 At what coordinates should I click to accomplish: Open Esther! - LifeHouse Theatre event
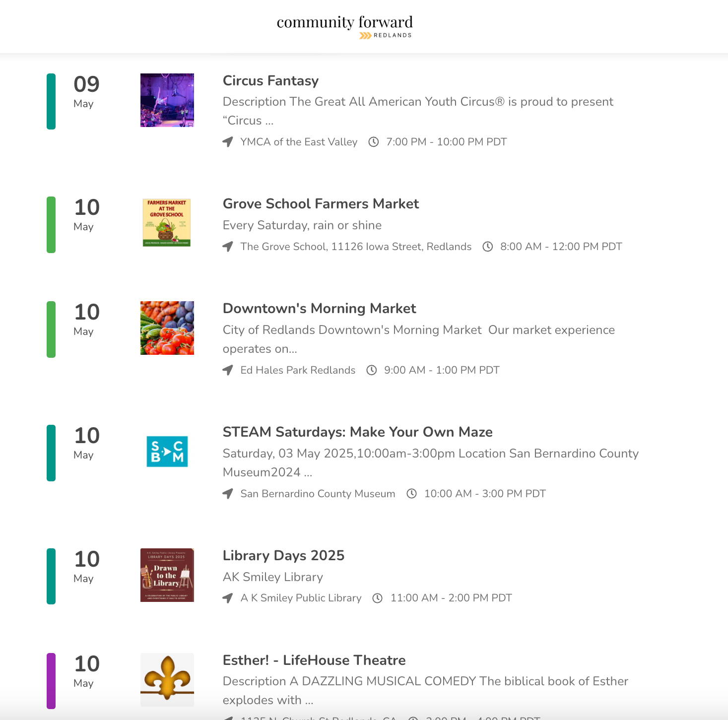click(x=314, y=660)
